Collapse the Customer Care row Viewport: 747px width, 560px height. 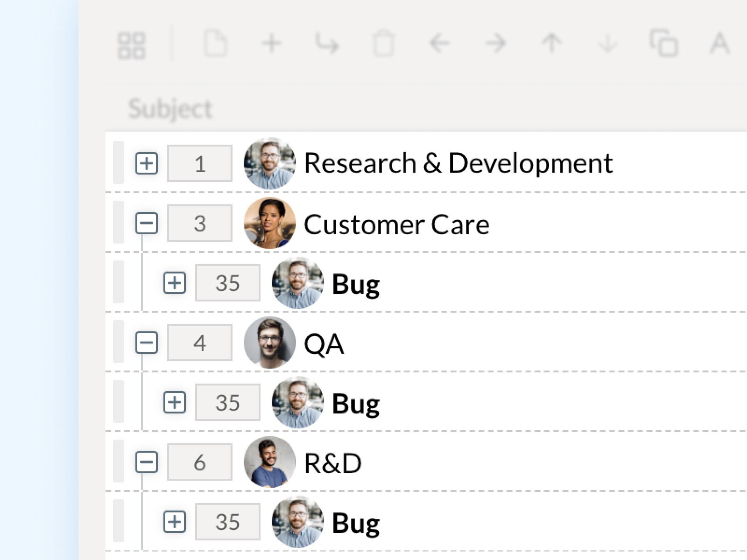[147, 223]
